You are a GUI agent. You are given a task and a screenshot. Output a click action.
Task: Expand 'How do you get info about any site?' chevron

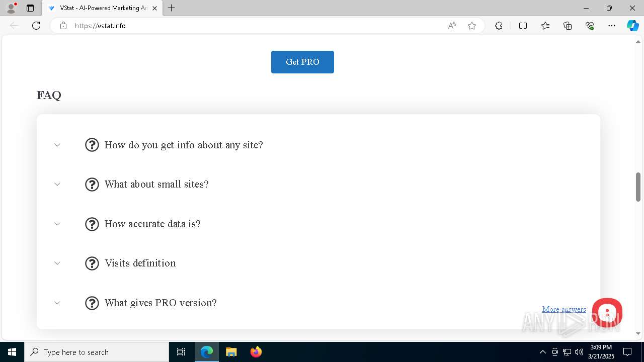pos(57,145)
